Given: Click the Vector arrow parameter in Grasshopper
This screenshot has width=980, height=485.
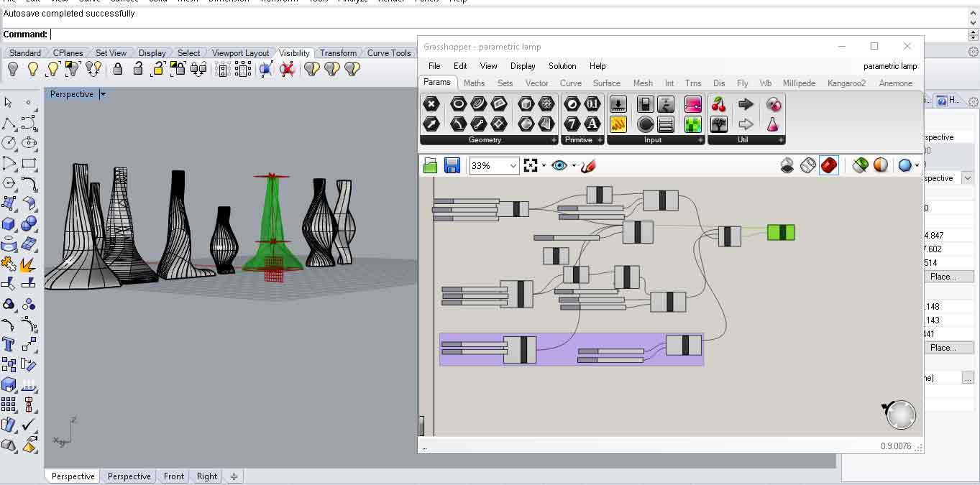Looking at the screenshot, I should (431, 124).
